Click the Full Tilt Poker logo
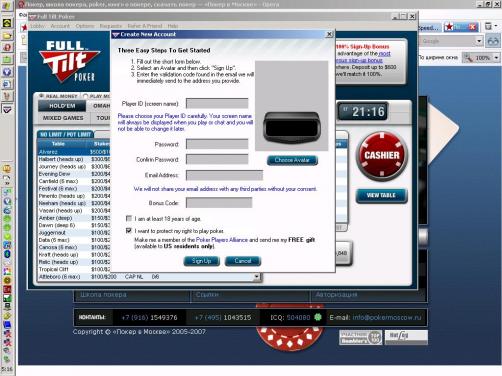The width and height of the screenshot is (502, 376). tap(69, 62)
